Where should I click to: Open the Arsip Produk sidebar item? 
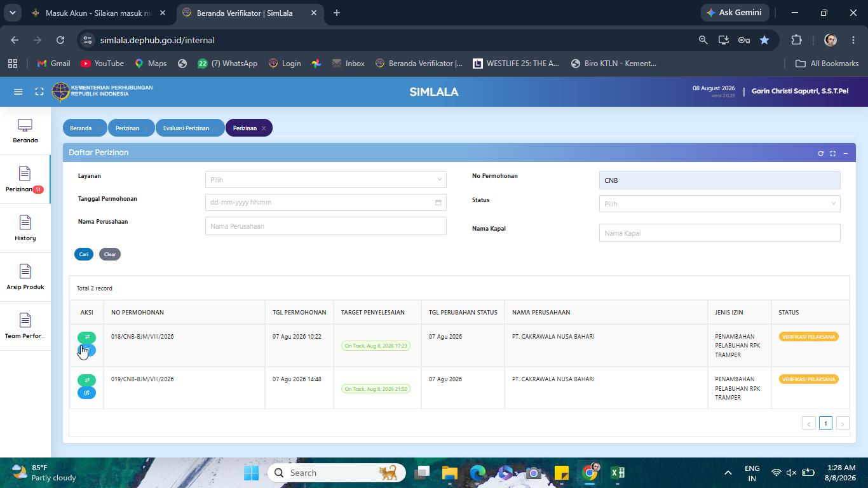coord(25,277)
